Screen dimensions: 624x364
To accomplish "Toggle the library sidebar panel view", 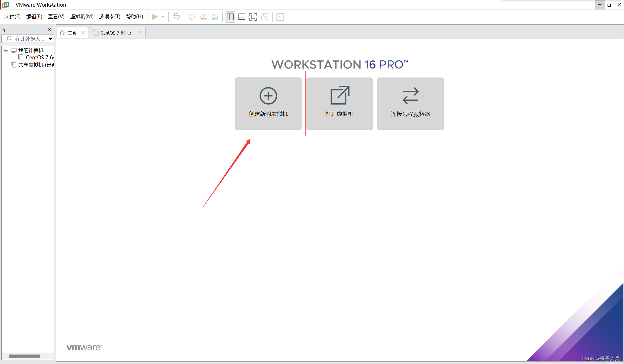I will coord(230,17).
